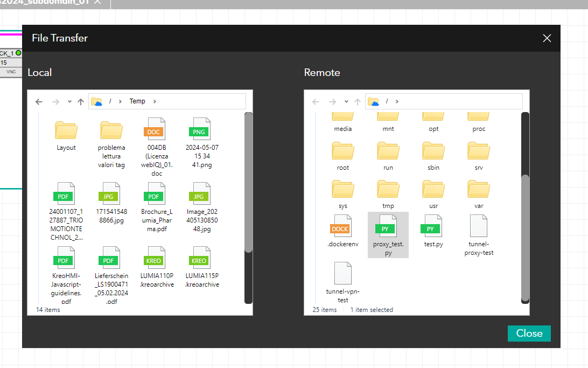Click the Remote panel vertical scrollbar
The width and height of the screenshot is (588, 368).
coord(525,237)
